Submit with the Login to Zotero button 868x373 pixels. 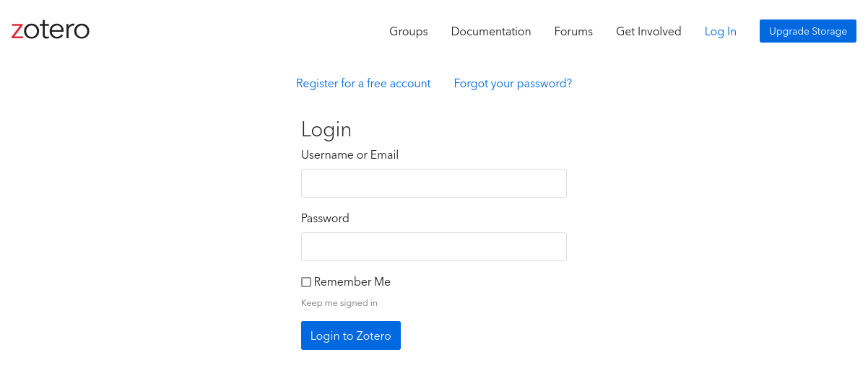pos(350,335)
